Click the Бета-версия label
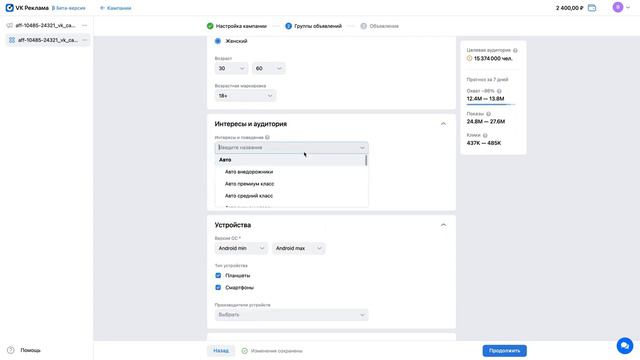Image resolution: width=640 pixels, height=360 pixels. tap(69, 8)
